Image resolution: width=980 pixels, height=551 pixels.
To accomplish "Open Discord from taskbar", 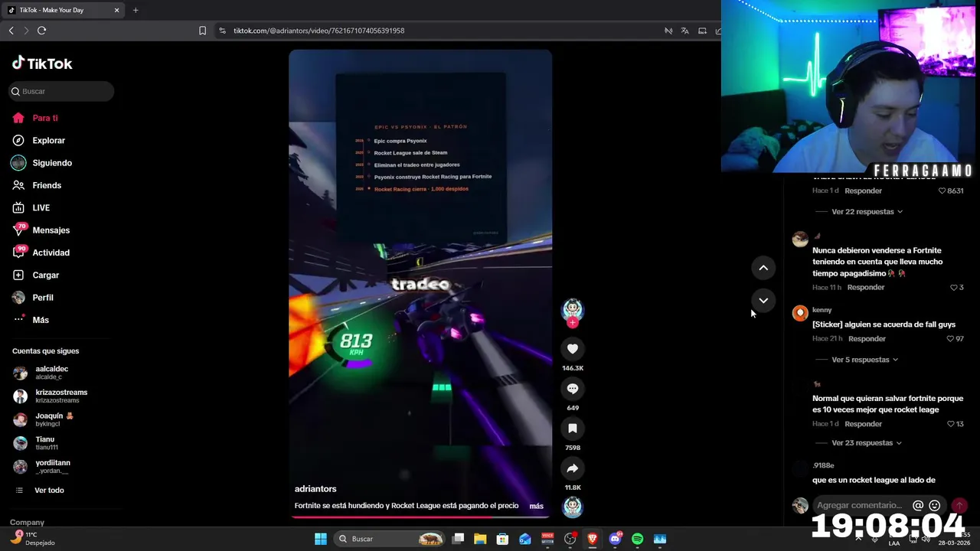I will (x=615, y=539).
